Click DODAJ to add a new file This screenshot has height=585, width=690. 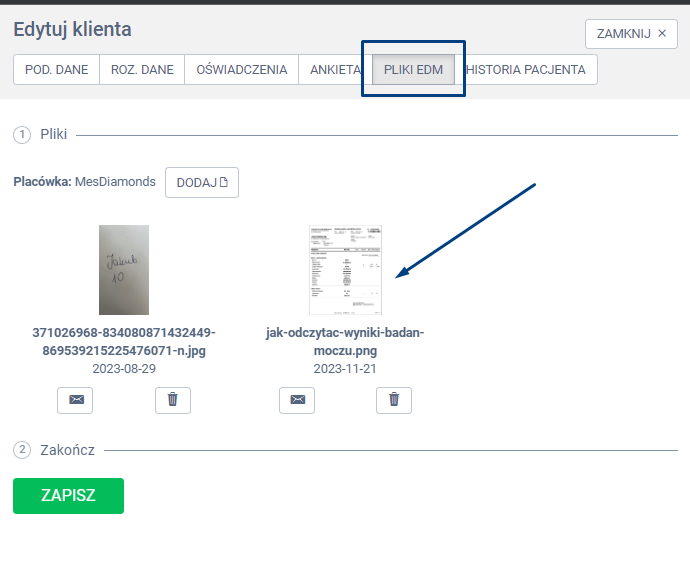coord(202,182)
